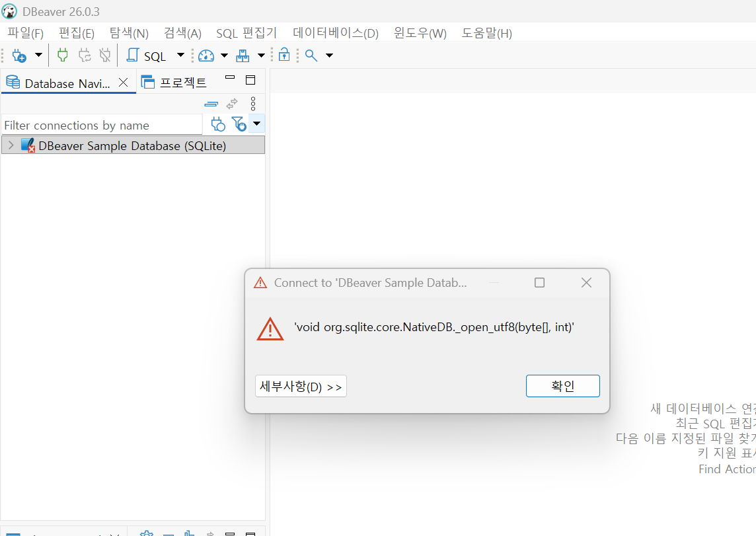Open the 파일(F) menu

tap(26, 33)
